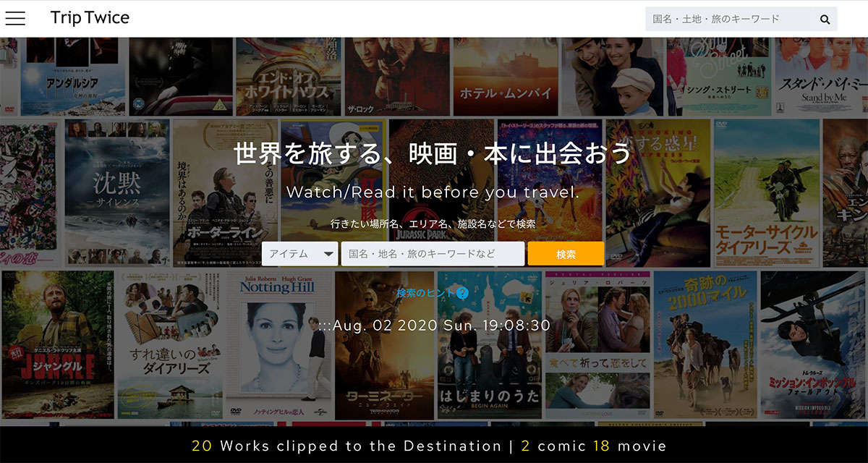Select the すれ違いのダイアリーズ poster
The width and height of the screenshot is (868, 463).
click(170, 344)
